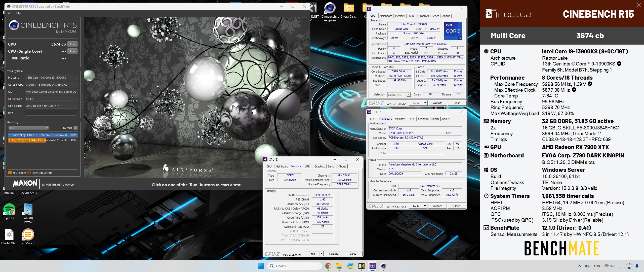
Task: Select About tab in Memory CPU-Z window
Action: pos(342,166)
